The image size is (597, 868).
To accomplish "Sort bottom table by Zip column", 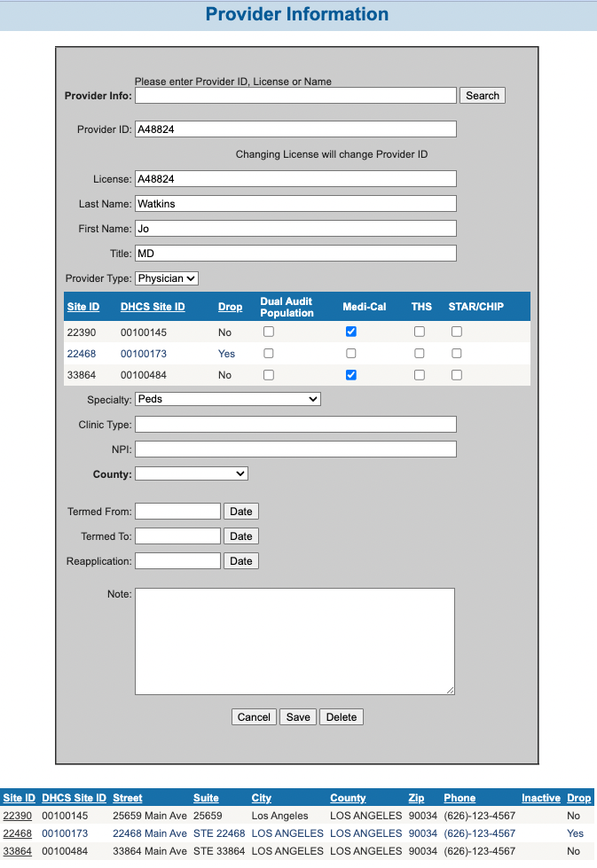I will pyautogui.click(x=417, y=798).
